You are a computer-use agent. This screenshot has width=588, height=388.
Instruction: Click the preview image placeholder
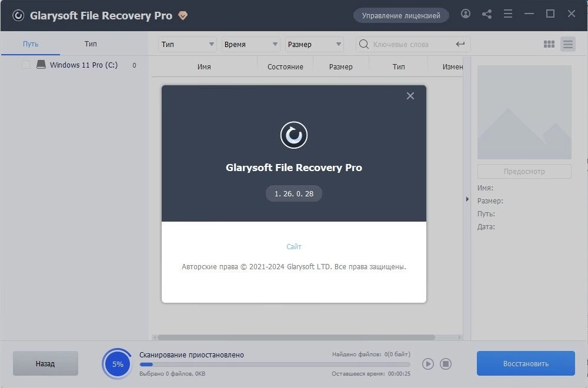[x=524, y=112]
